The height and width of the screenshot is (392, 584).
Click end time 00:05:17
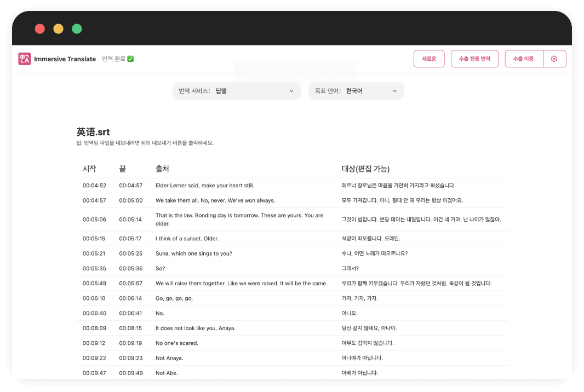click(130, 239)
